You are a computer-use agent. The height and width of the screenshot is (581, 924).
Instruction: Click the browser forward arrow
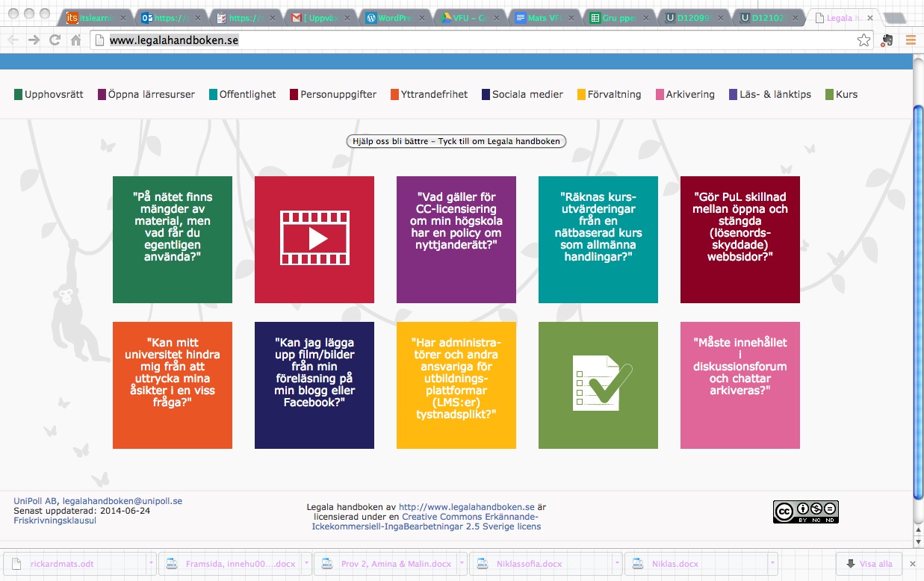click(x=34, y=40)
